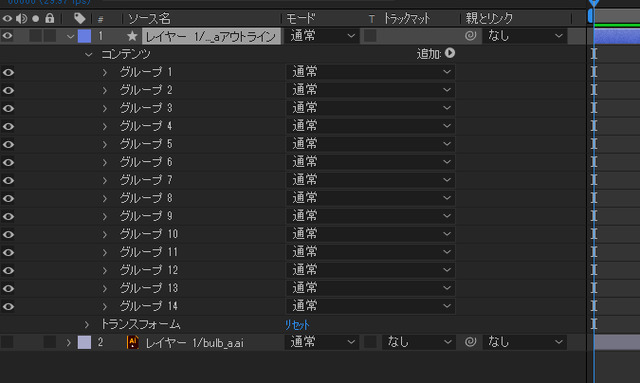
Task: Collapse the コンテンツ section
Action: click(89, 54)
